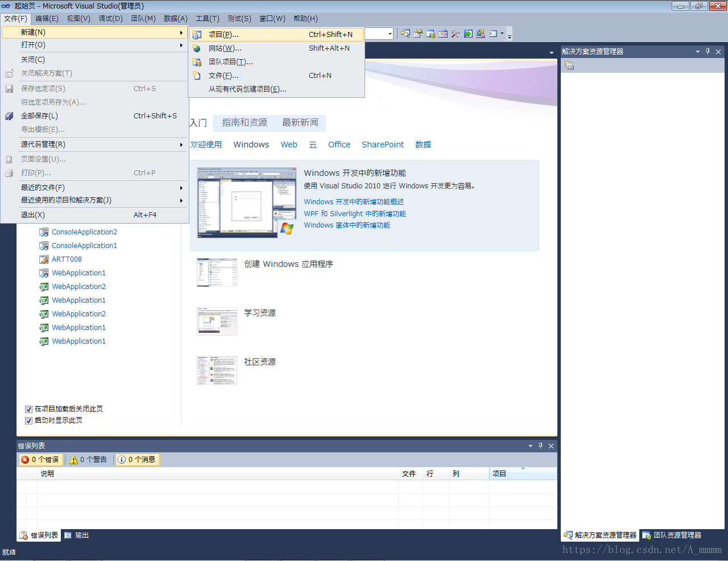728x561 pixels.
Task: Switch to 最新新闻 tab
Action: (x=300, y=122)
